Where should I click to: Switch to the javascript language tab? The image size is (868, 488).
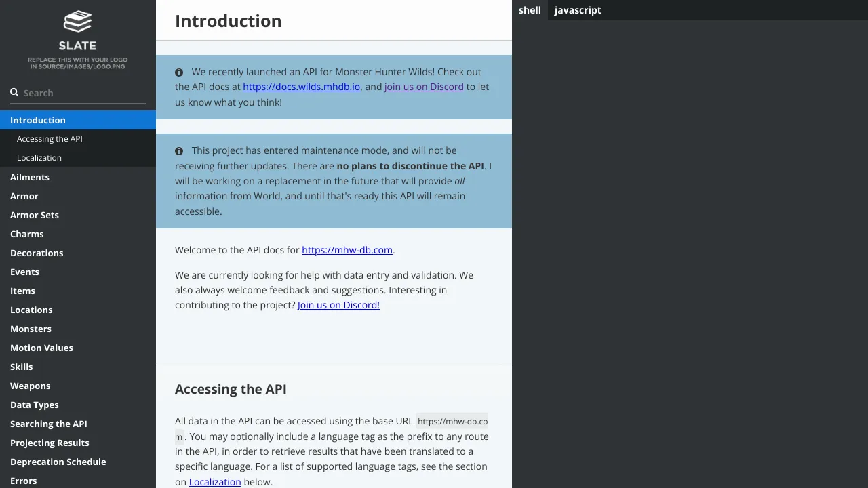578,10
